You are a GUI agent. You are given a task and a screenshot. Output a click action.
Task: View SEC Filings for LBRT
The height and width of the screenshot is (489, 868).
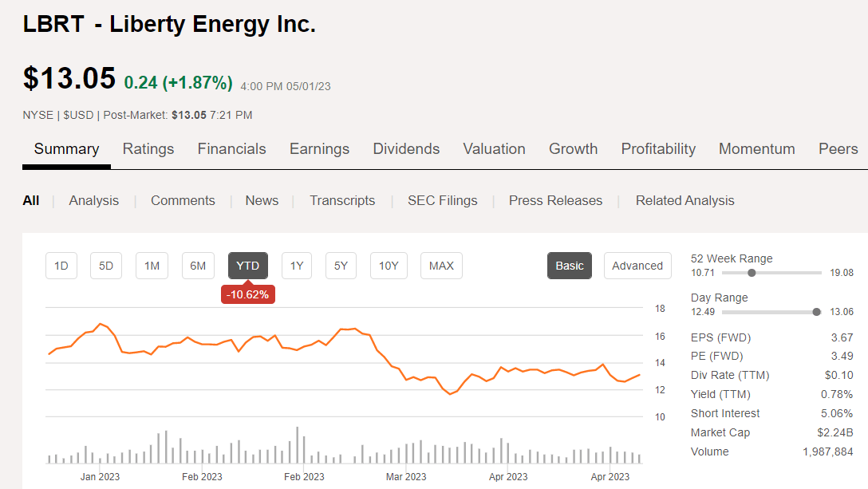[x=443, y=200]
